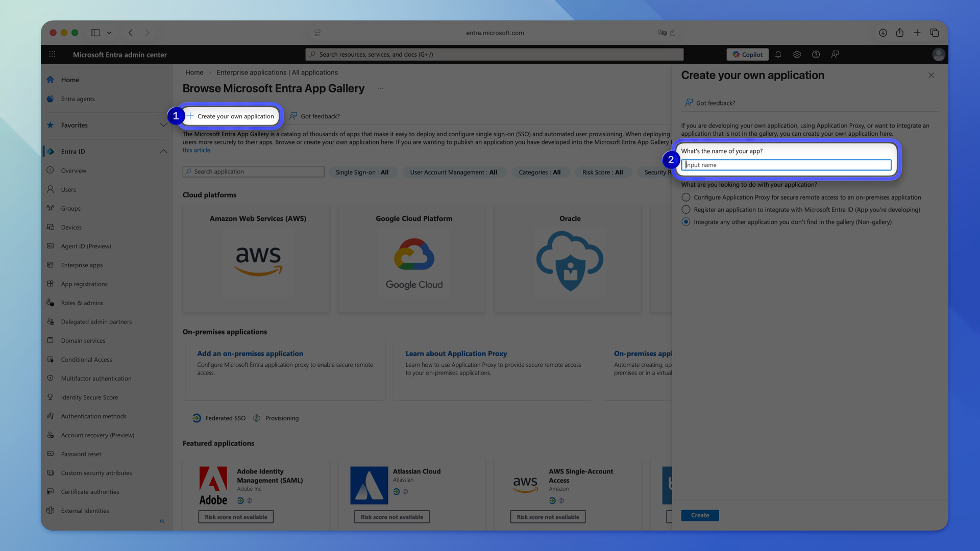Image resolution: width=980 pixels, height=551 pixels.
Task: Open the Single Sign-on filter
Action: coord(362,172)
